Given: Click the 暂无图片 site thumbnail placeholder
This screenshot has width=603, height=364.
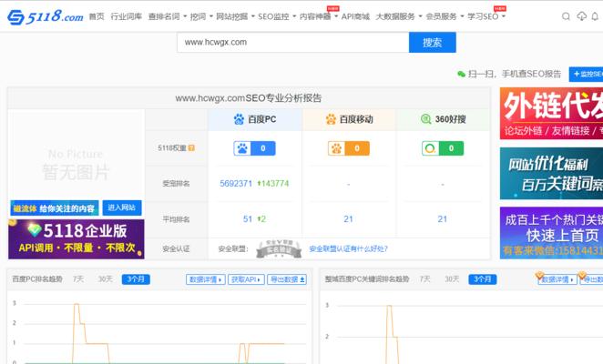Looking at the screenshot, I should (77, 164).
